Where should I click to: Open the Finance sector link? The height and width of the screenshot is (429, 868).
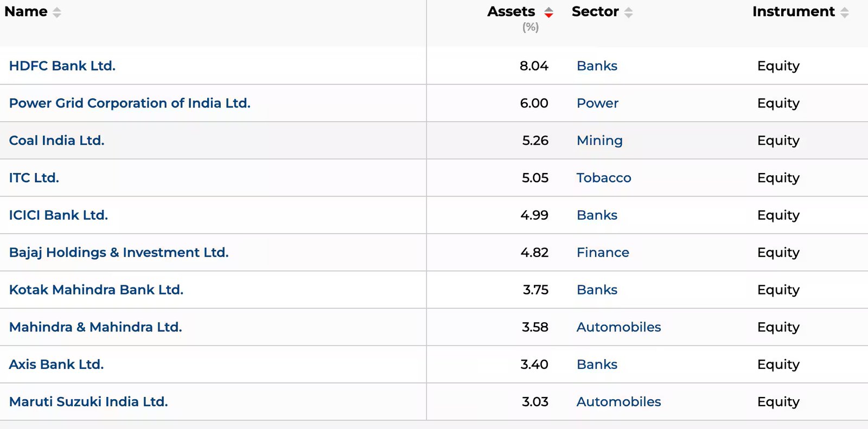pyautogui.click(x=603, y=253)
